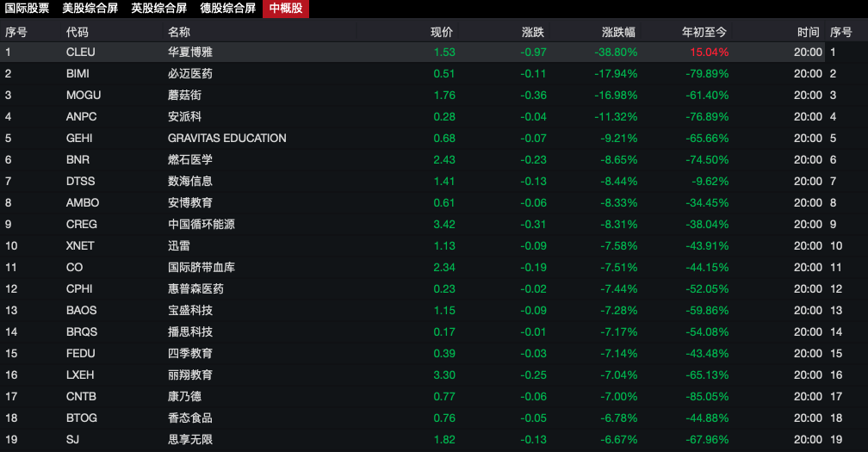Image resolution: width=868 pixels, height=452 pixels.
Task: Select the ANPC ticker code
Action: (x=81, y=117)
